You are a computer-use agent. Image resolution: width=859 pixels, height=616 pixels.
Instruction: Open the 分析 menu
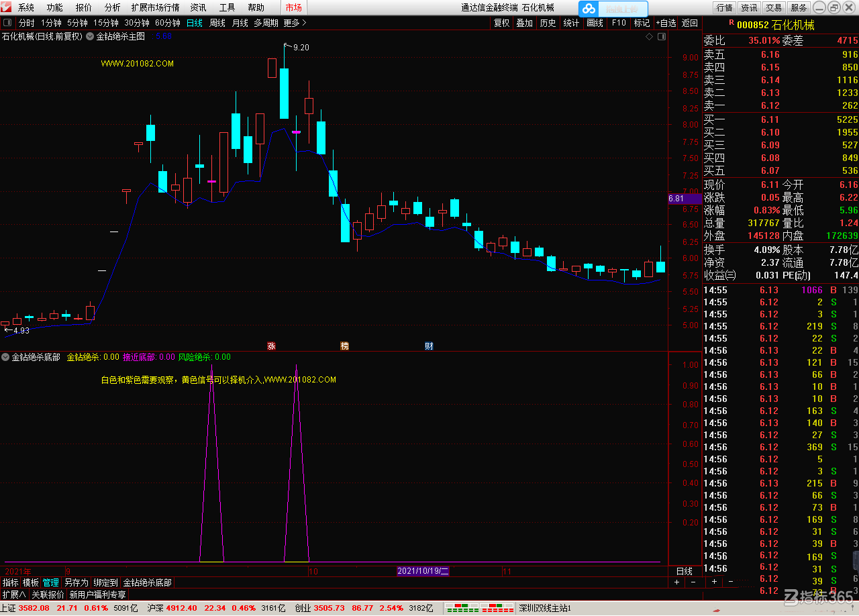(x=113, y=7)
